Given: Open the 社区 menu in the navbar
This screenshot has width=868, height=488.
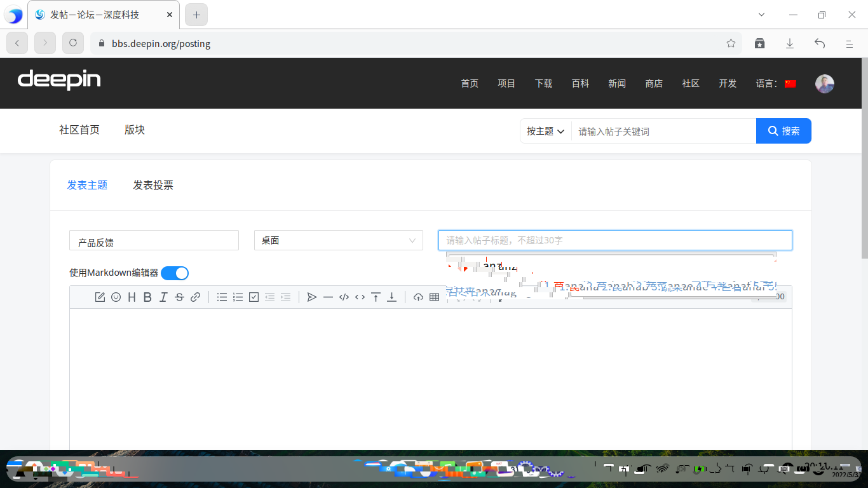Looking at the screenshot, I should pyautogui.click(x=691, y=83).
